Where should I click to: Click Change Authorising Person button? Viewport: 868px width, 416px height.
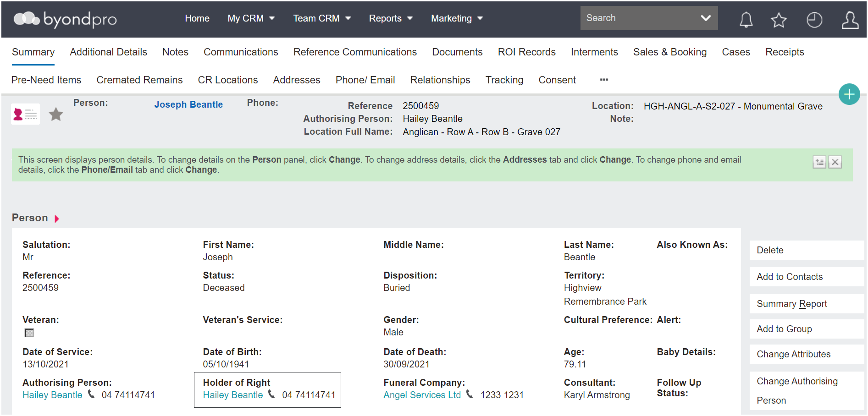click(807, 391)
